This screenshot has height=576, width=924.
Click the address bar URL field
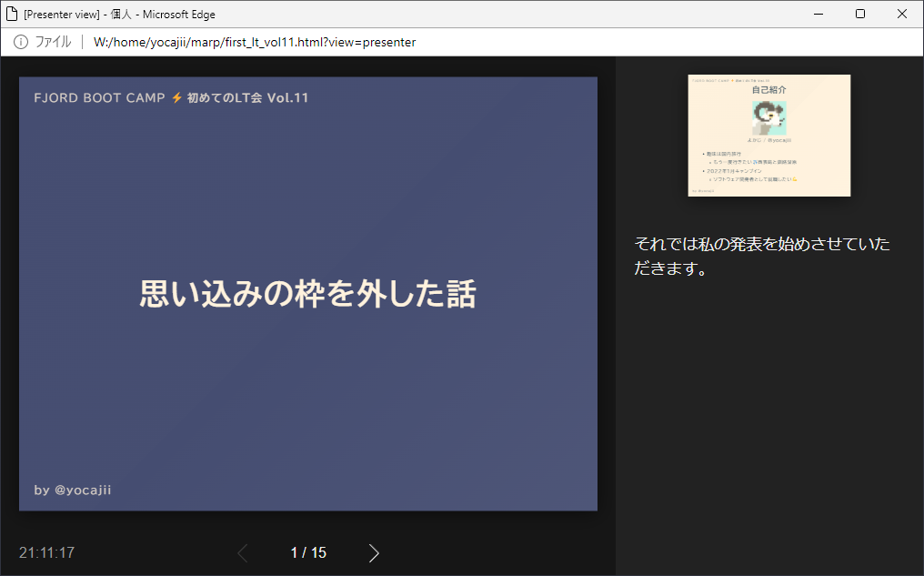[255, 43]
